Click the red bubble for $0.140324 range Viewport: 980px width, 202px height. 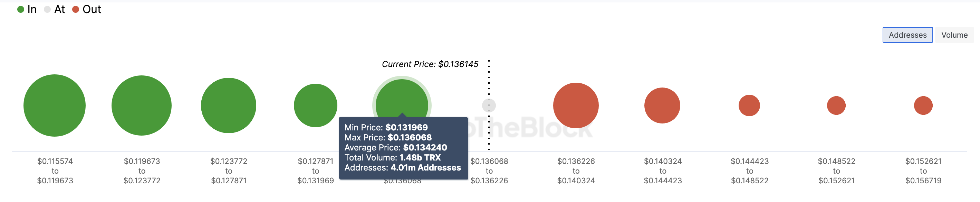point(662,105)
